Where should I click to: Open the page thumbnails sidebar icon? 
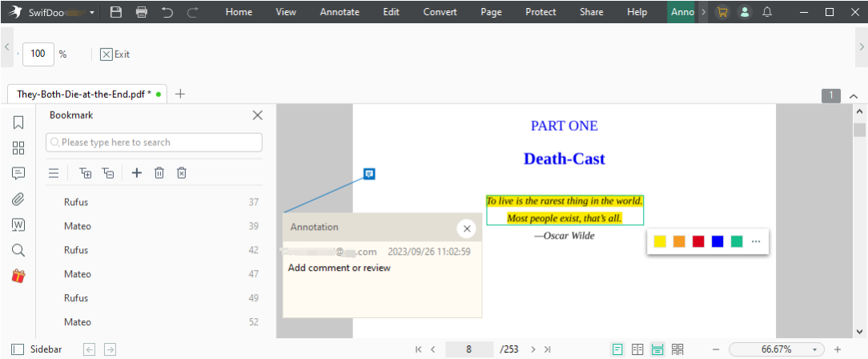click(x=18, y=148)
